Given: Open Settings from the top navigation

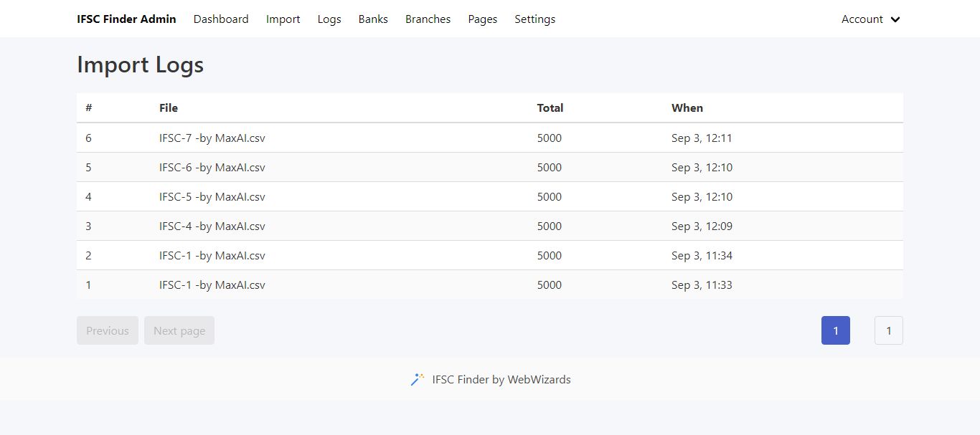Looking at the screenshot, I should tap(534, 19).
